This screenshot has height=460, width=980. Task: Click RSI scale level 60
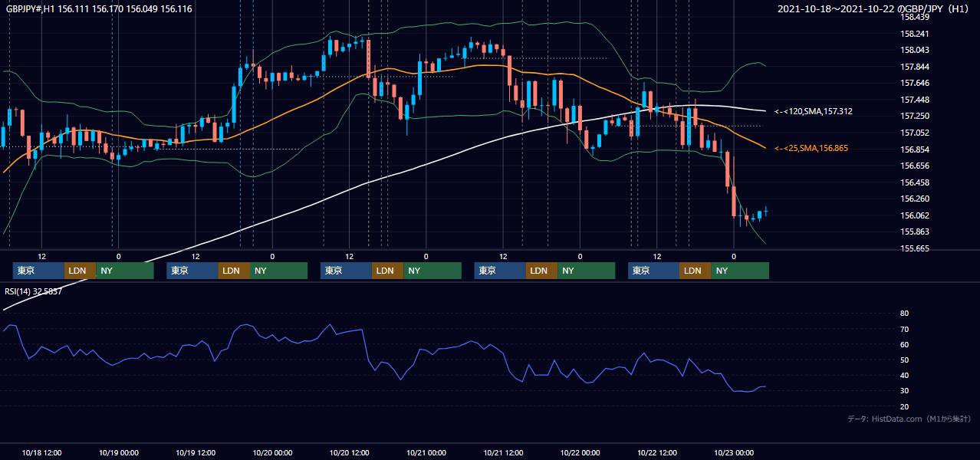click(905, 344)
